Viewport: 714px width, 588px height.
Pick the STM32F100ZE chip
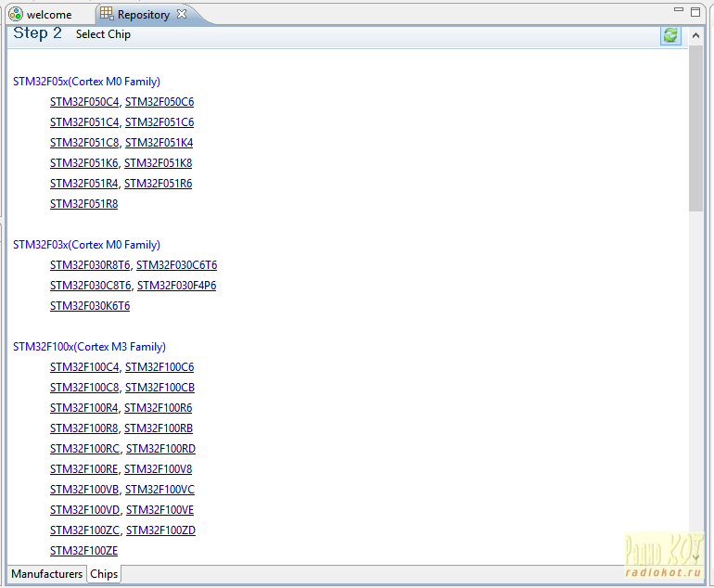(83, 551)
